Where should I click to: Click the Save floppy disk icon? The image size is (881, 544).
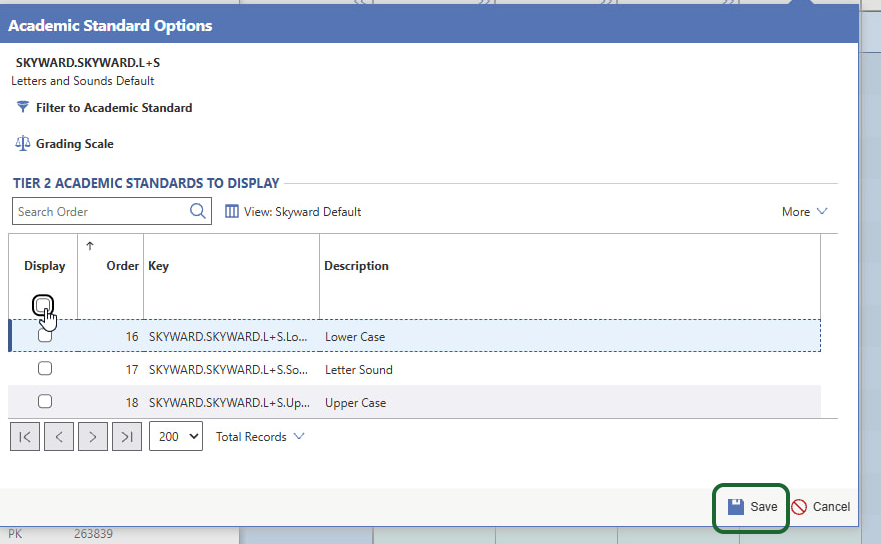coord(735,506)
